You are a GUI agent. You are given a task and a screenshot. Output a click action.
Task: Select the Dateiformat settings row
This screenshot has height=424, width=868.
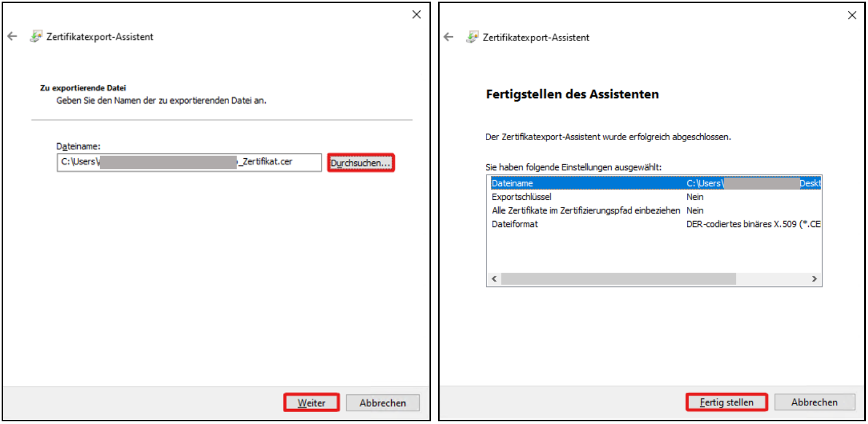tap(586, 224)
